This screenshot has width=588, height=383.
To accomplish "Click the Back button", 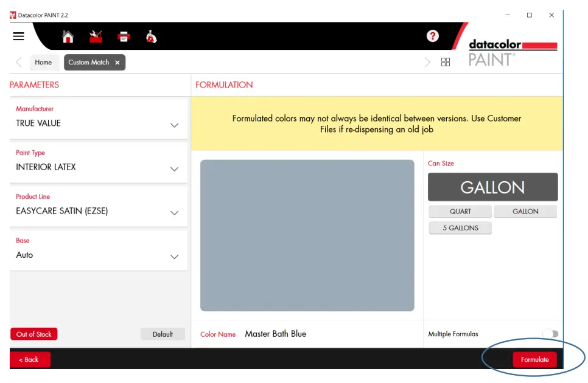I will [x=29, y=359].
